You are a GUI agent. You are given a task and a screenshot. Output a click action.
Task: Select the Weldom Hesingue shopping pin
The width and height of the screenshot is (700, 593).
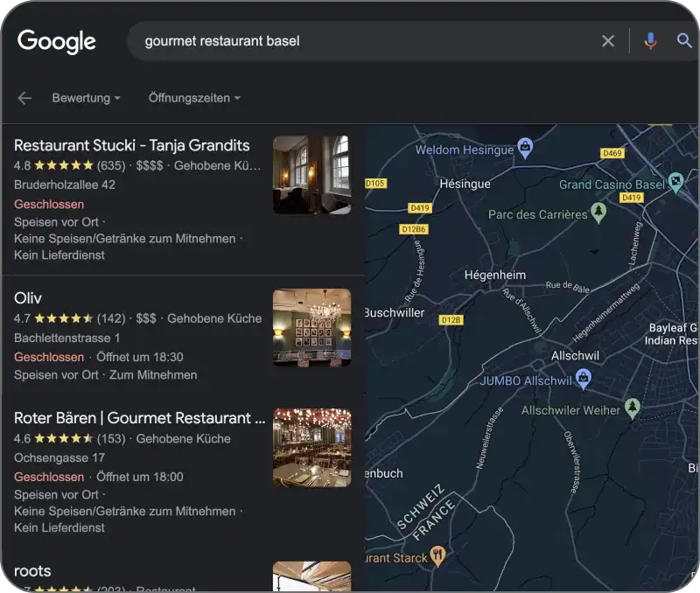click(x=525, y=148)
